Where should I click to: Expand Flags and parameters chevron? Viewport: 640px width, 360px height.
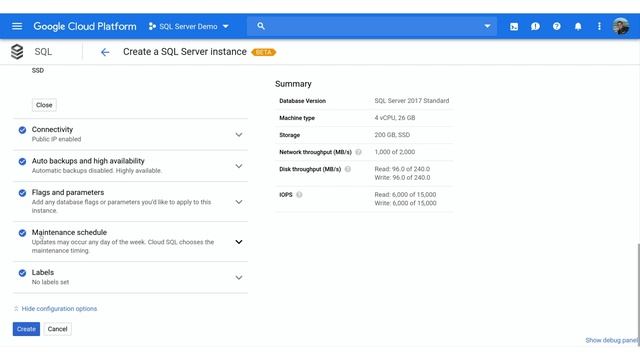(239, 202)
